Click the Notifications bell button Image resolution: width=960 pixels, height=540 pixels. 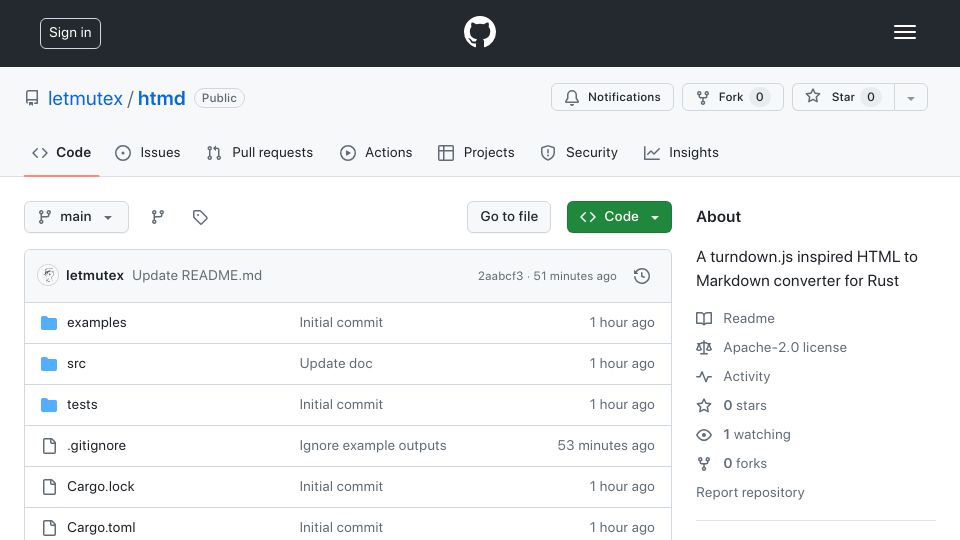click(x=612, y=97)
